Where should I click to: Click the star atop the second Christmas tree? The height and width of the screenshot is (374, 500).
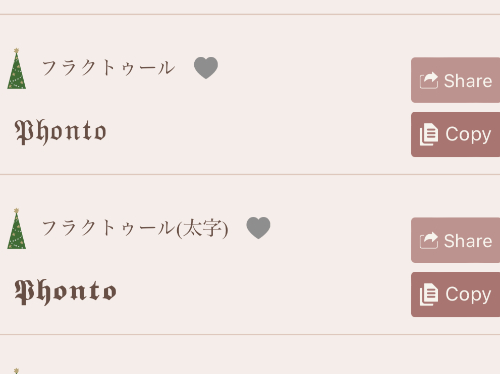click(16, 211)
